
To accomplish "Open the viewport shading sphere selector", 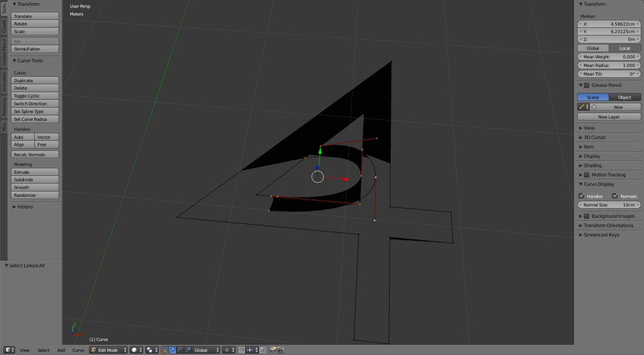I will [136, 350].
